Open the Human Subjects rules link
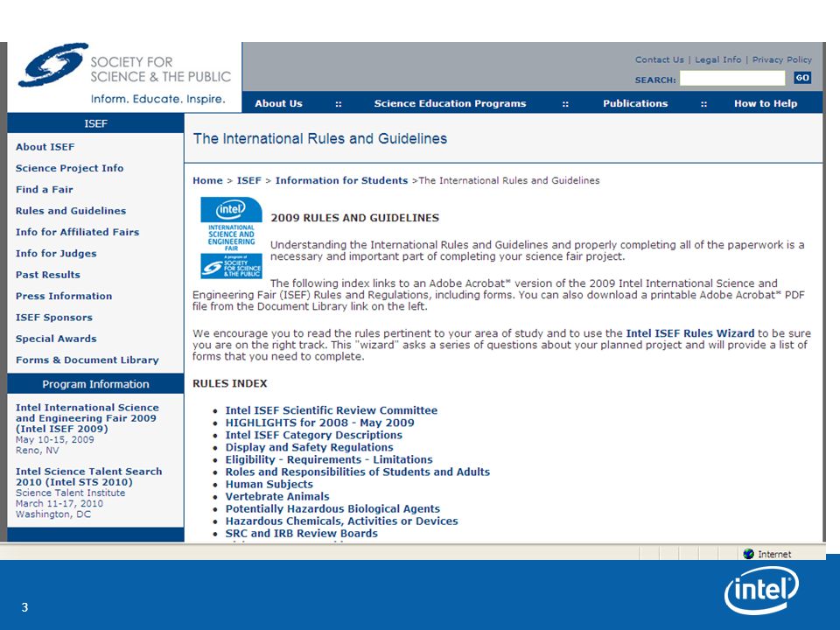 pos(269,484)
